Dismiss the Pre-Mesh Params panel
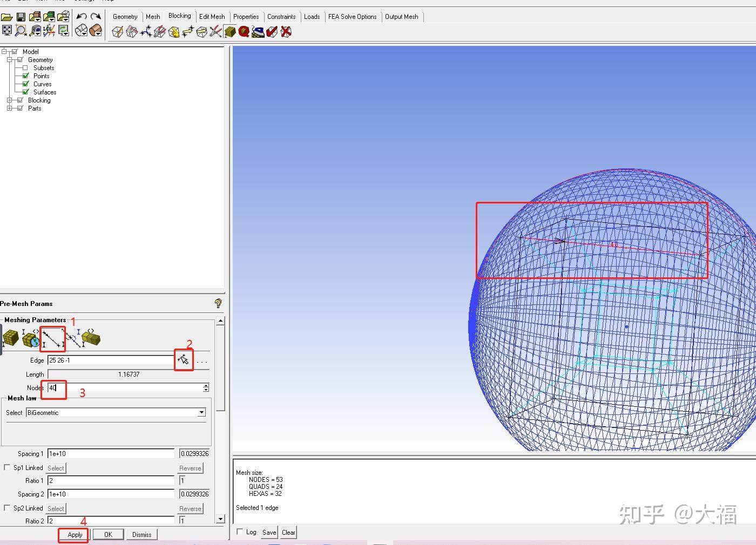Screen dimensions: 756x545 (x=142, y=535)
